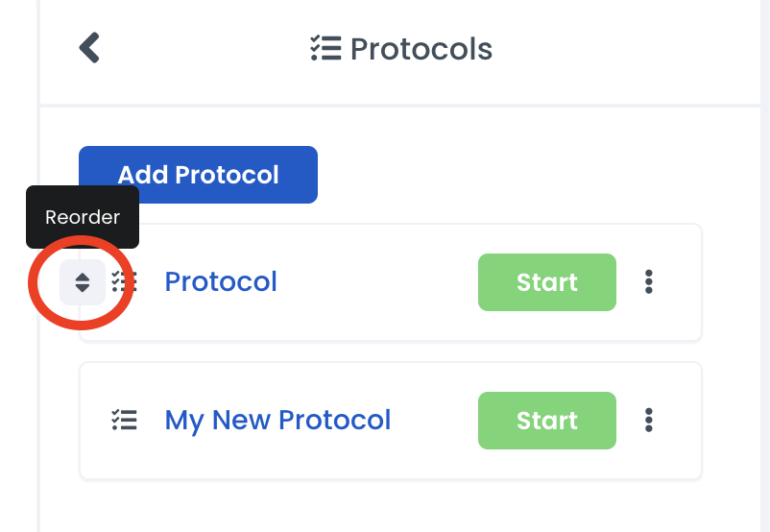This screenshot has height=532, width=770.
Task: Click the Protocols page title text
Action: coord(421,49)
